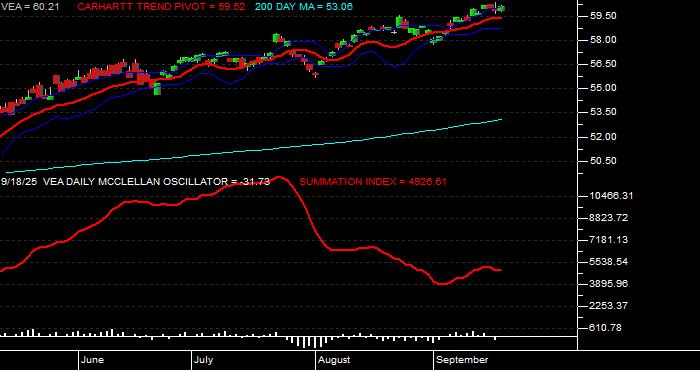Select the 2253.37 summation axis value
Image resolution: width=700 pixels, height=370 pixels.
(x=609, y=306)
